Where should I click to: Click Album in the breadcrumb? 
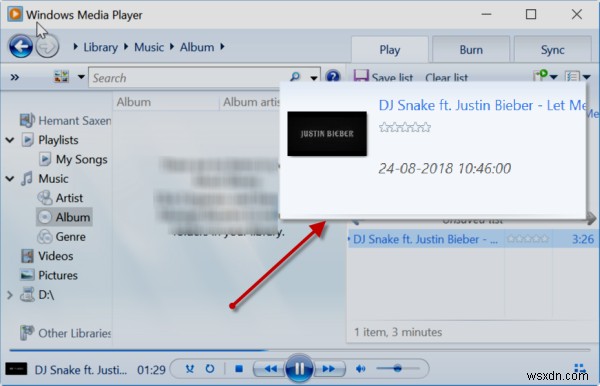pos(197,47)
